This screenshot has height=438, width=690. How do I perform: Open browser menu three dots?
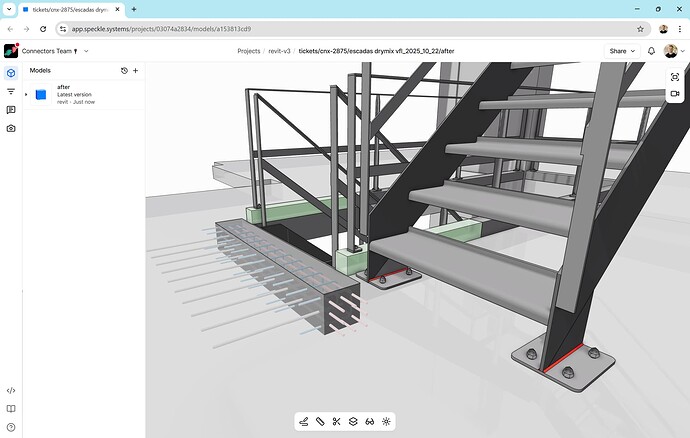(680, 29)
